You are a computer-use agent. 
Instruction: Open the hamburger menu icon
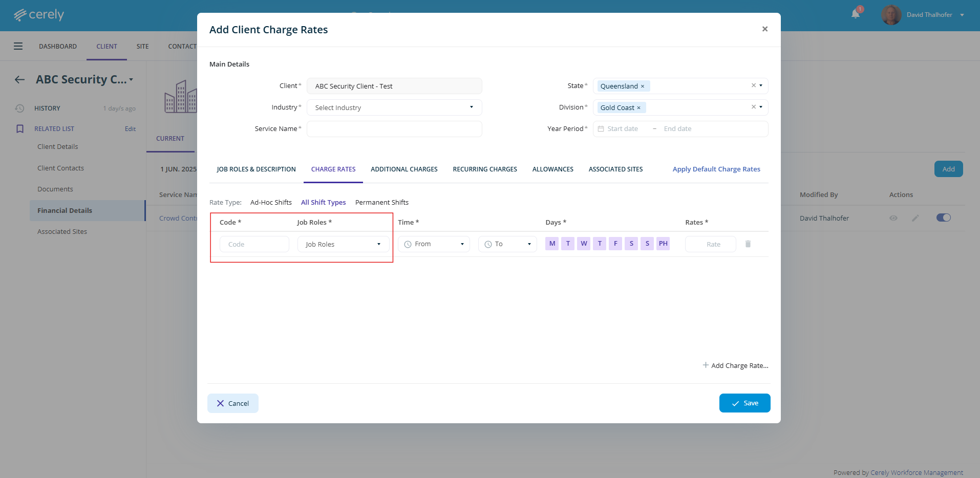coord(18,46)
